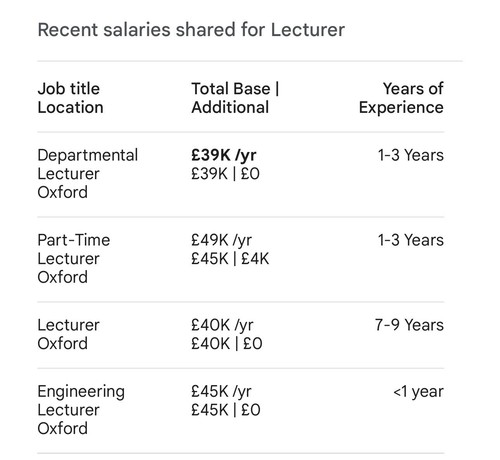Click the 7-9 Years experience value
This screenshot has width=500, height=460.
(409, 325)
